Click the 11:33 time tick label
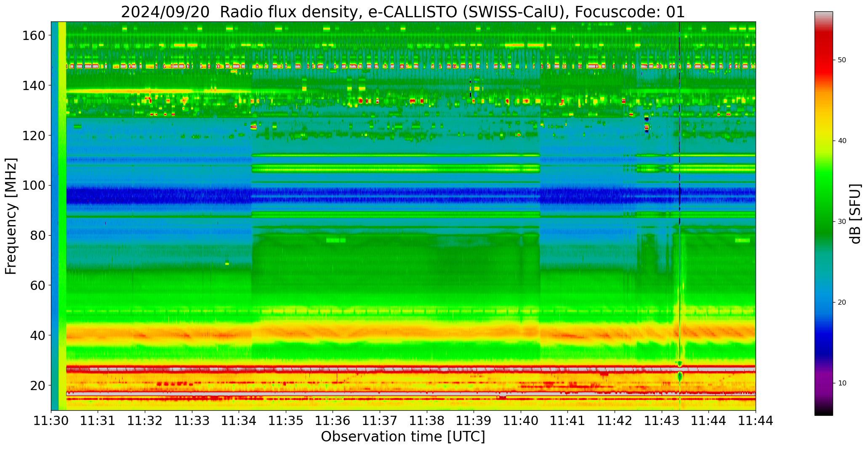This screenshot has width=868, height=449. (192, 420)
